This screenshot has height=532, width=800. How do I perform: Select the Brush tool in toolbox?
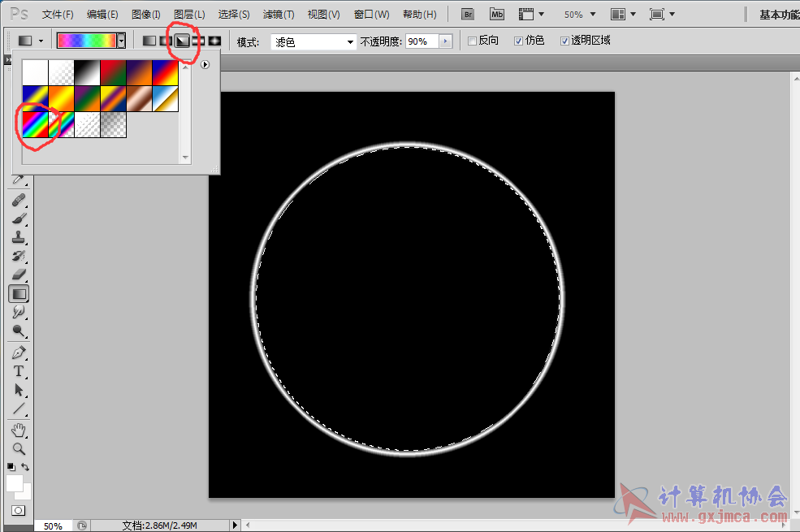pos(19,218)
